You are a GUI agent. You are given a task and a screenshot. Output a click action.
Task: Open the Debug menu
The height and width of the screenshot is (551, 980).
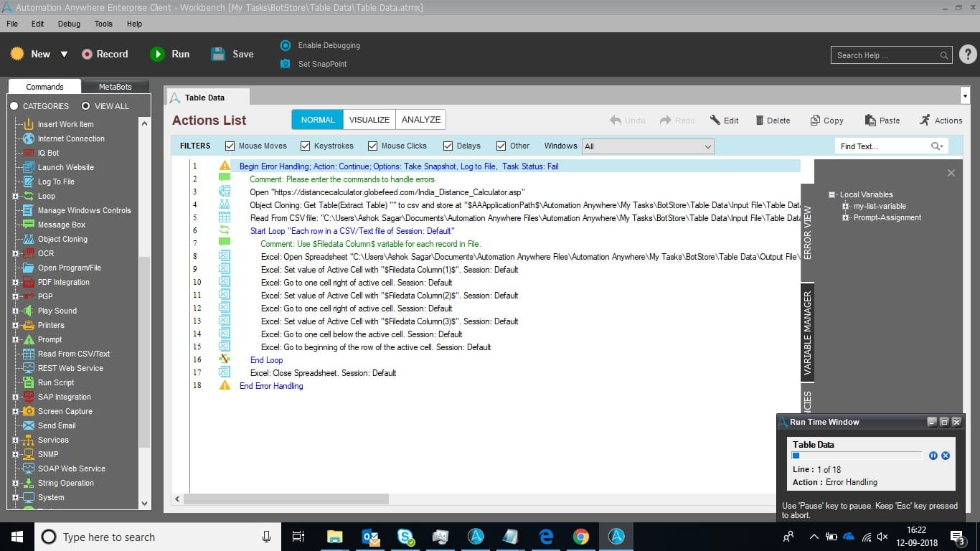[x=69, y=24]
